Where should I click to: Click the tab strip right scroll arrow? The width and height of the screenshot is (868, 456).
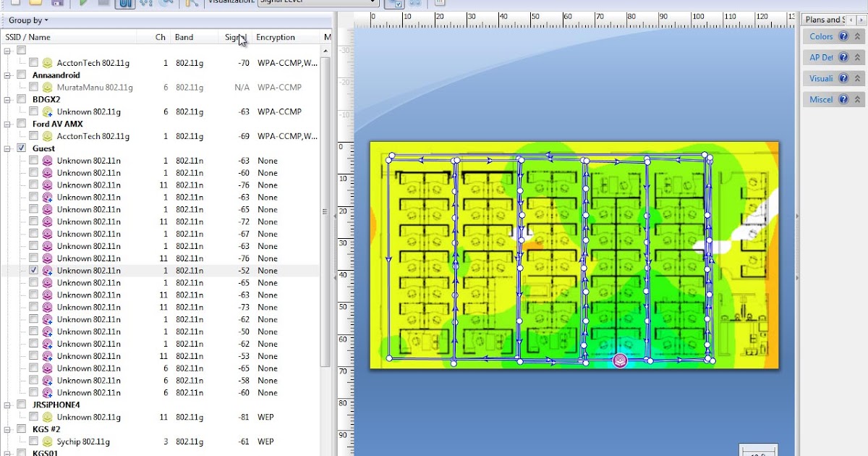(x=861, y=20)
